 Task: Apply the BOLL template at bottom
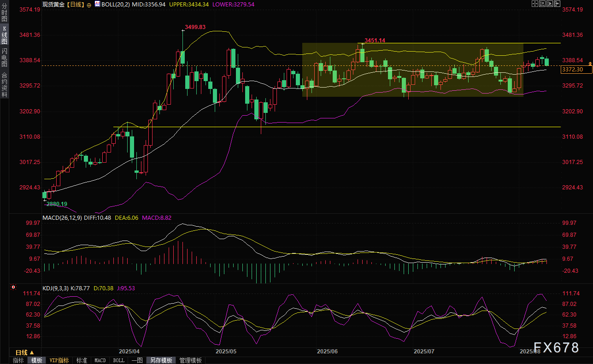(118, 360)
